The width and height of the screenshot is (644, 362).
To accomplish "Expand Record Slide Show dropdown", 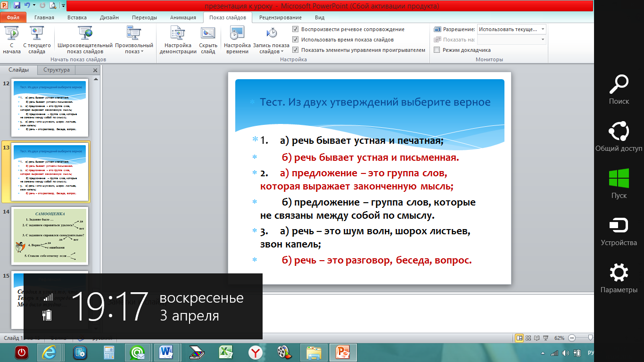I will [x=271, y=49].
